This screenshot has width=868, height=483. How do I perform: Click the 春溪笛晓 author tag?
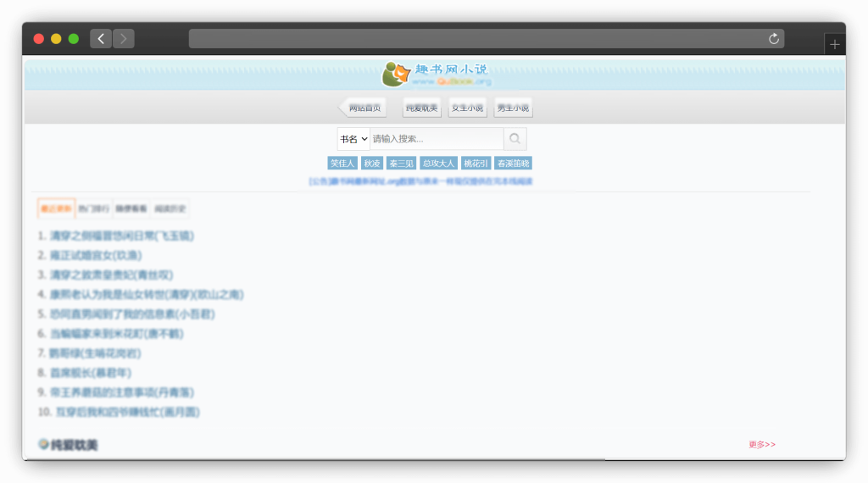coord(513,164)
